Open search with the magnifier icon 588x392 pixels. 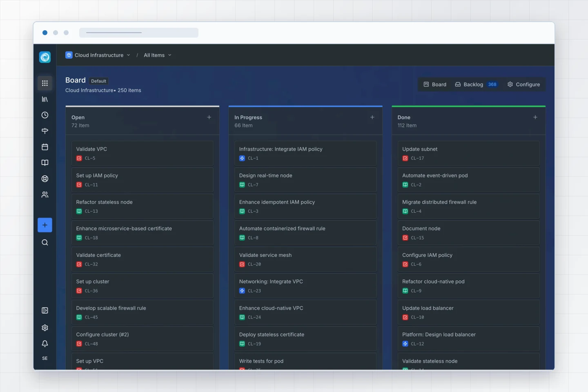click(45, 243)
